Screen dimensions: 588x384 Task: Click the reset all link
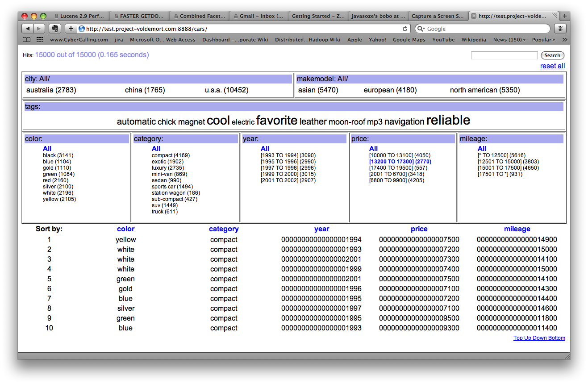(552, 66)
